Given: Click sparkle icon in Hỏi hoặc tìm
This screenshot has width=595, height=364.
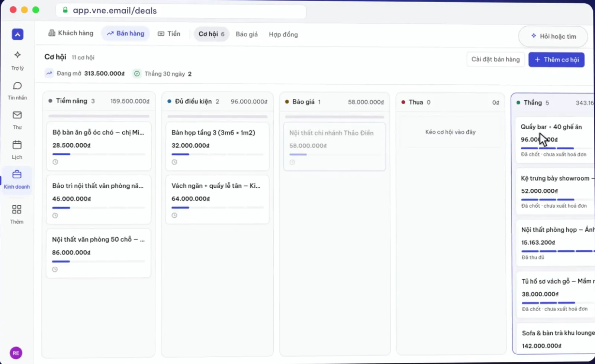Looking at the screenshot, I should pyautogui.click(x=534, y=36).
